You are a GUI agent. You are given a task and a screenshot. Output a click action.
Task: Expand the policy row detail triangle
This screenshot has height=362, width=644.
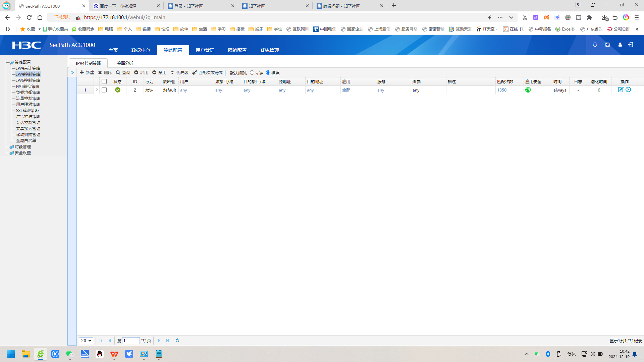click(x=97, y=90)
